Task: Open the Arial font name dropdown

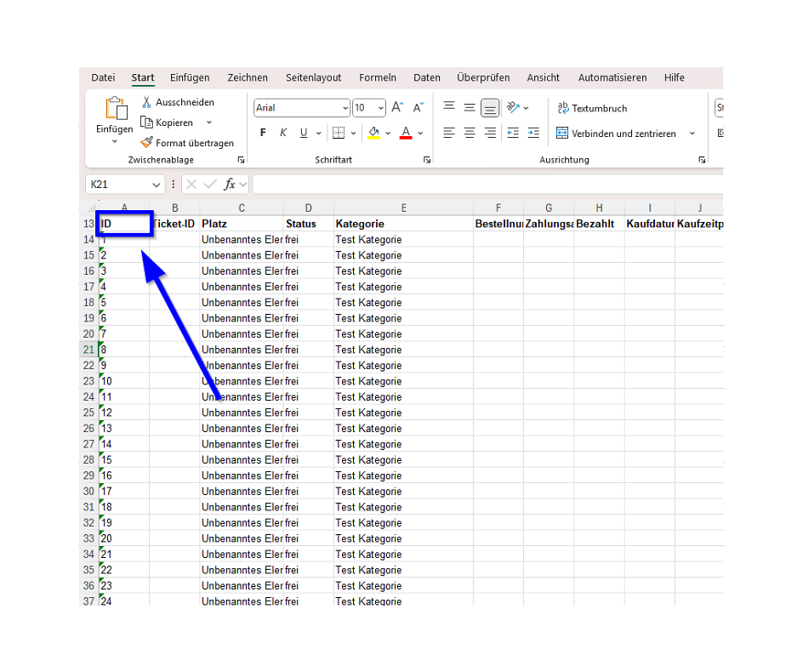Action: pyautogui.click(x=345, y=108)
